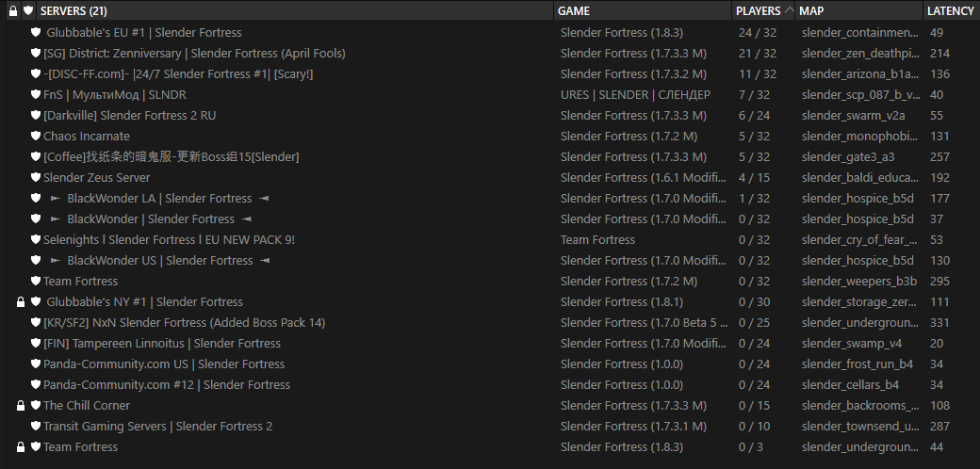Select [SG] District: Zenniversary server name
The width and height of the screenshot is (980, 469).
click(194, 53)
